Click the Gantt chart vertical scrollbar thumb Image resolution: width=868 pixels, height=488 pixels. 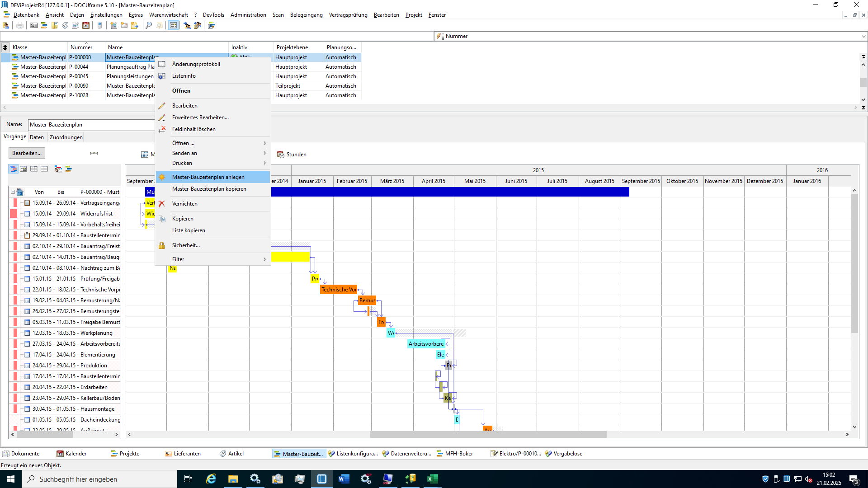(854, 264)
